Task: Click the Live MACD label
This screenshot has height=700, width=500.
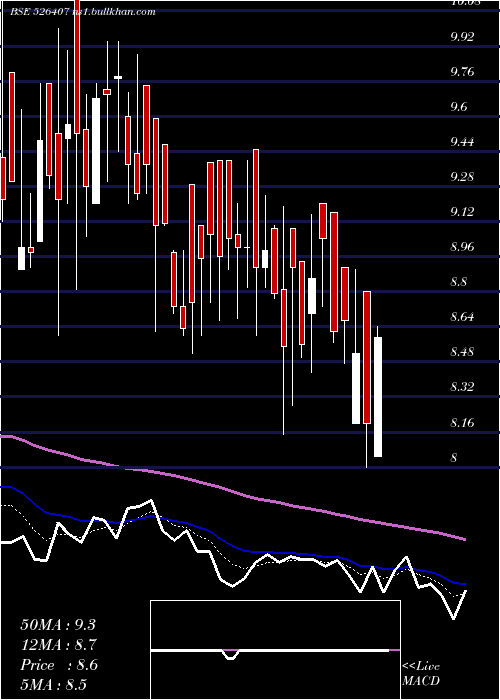Action: [x=421, y=674]
